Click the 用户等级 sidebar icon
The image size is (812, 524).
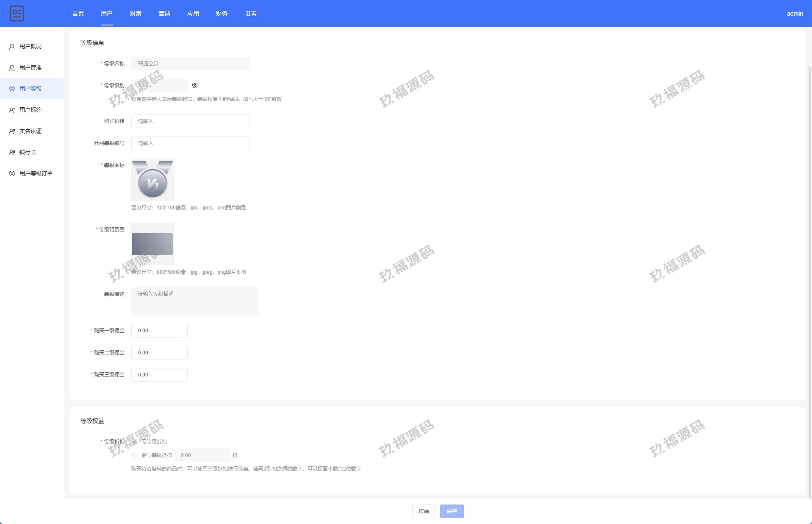coord(12,89)
